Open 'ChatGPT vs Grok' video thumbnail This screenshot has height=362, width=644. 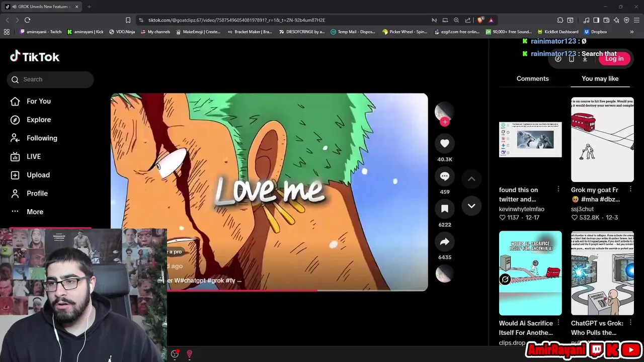(602, 273)
